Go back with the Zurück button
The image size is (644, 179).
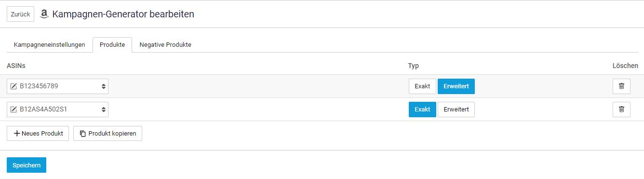tap(20, 14)
